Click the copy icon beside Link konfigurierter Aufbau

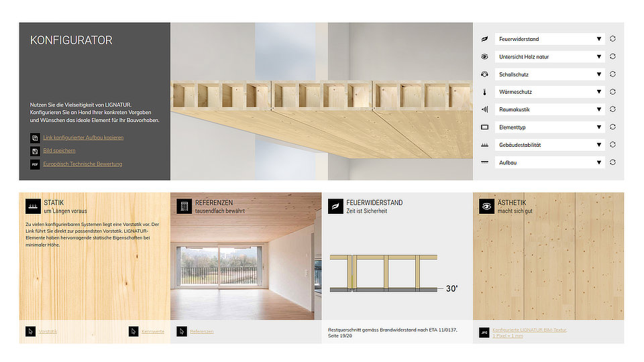(x=35, y=137)
